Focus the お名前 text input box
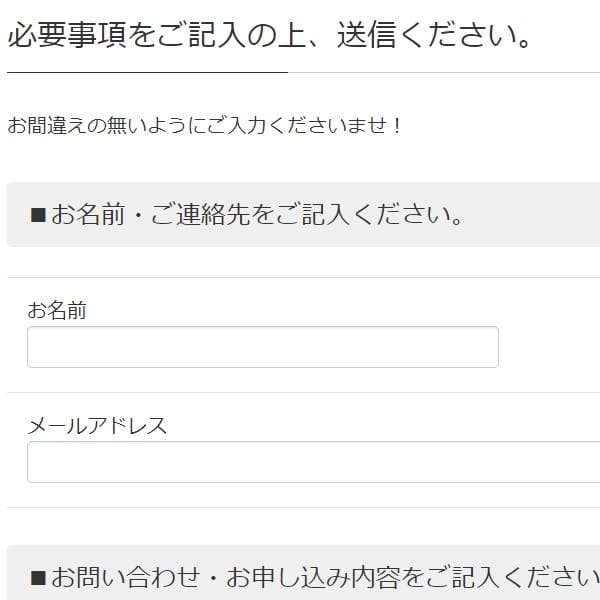The image size is (600, 600). (262, 347)
